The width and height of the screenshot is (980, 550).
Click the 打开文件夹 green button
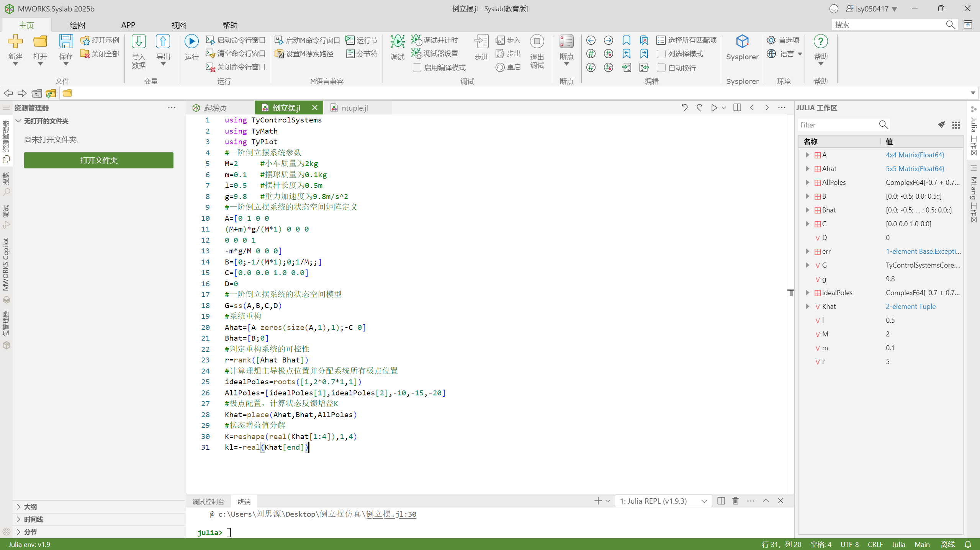pos(99,160)
